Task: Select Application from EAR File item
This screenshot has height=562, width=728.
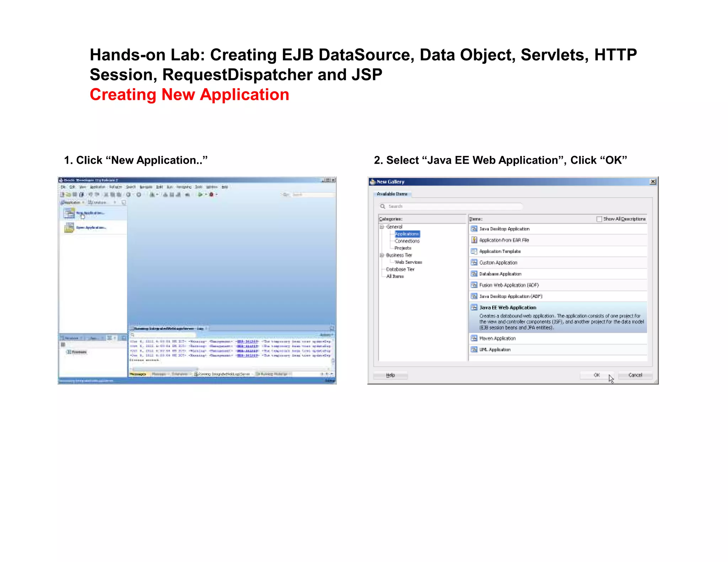Action: [x=558, y=240]
